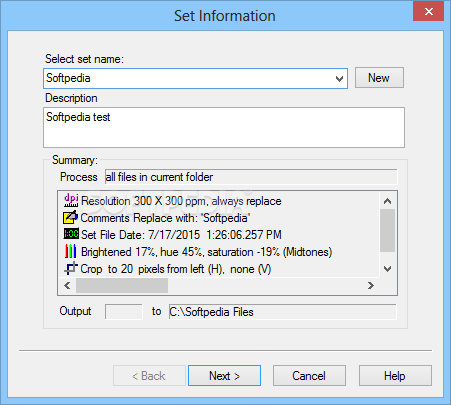Image resolution: width=451 pixels, height=405 pixels.
Task: Click the empty Output format field
Action: click(x=124, y=312)
